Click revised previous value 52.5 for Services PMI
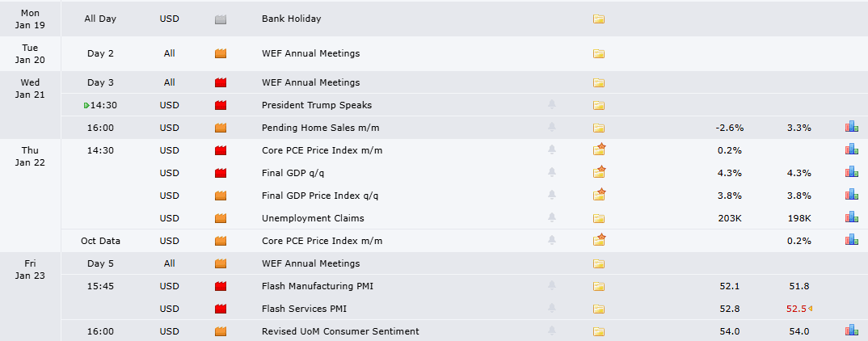 tap(797, 309)
